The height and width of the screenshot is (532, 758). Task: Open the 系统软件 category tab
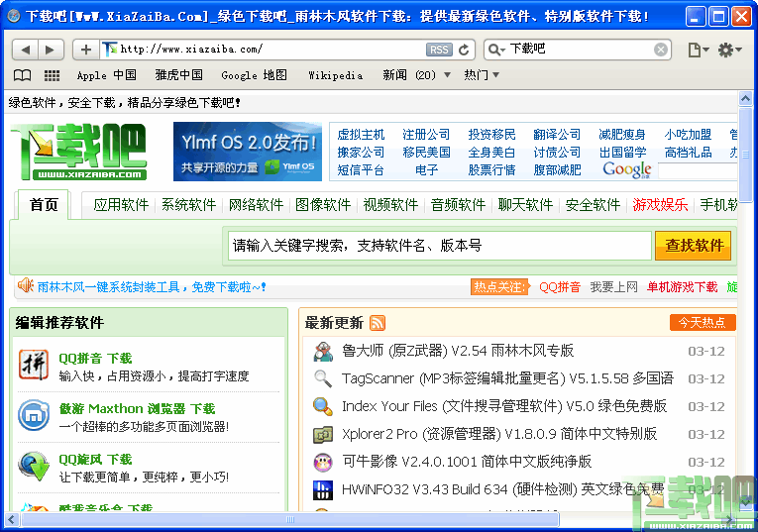tap(188, 205)
